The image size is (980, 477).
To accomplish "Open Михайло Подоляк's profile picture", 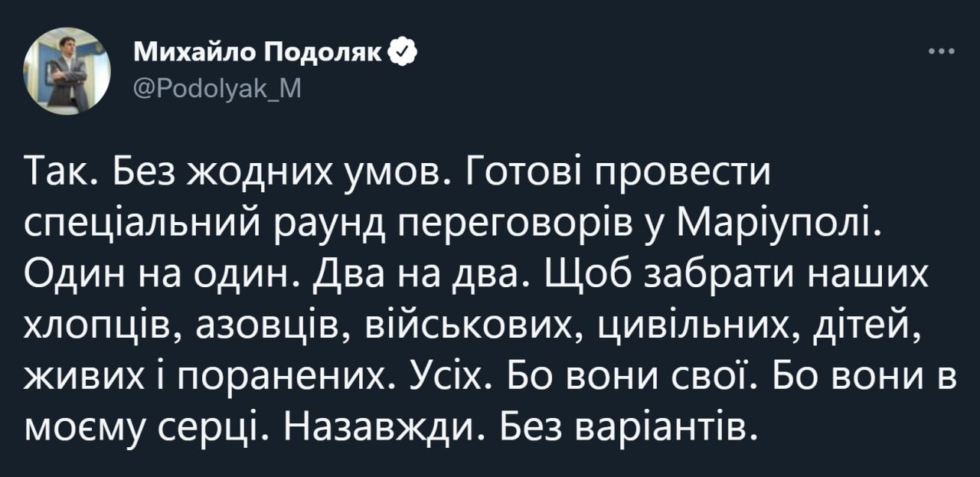I will pyautogui.click(x=67, y=71).
